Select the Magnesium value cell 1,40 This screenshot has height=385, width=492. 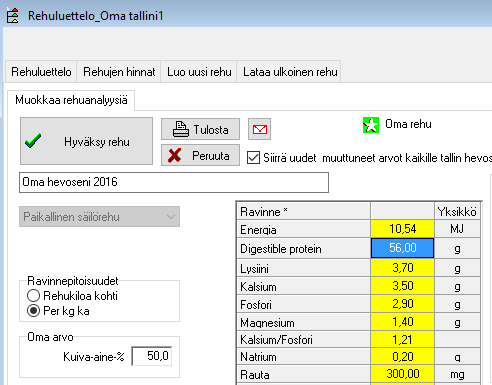pos(402,322)
